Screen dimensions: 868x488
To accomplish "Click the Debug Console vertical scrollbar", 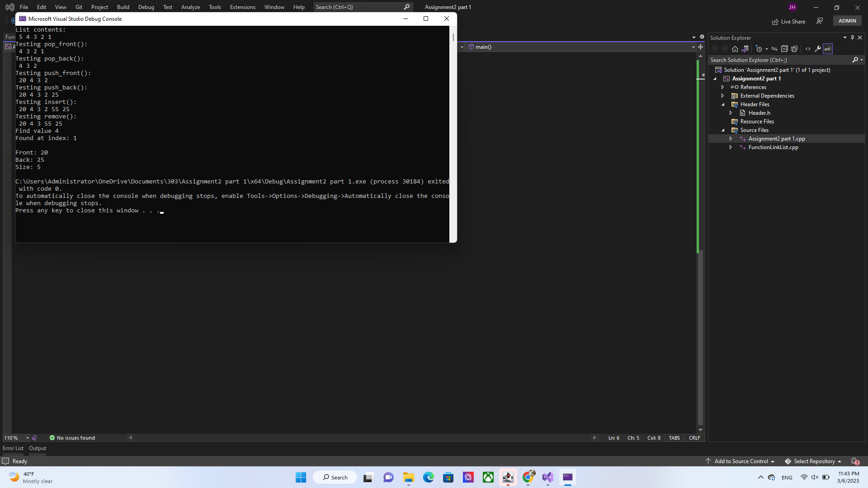I will tap(453, 136).
